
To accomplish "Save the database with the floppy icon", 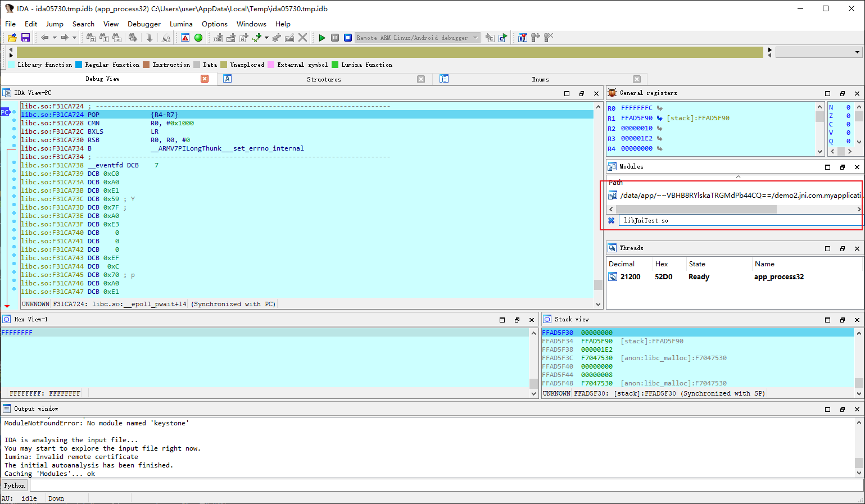I will point(25,38).
